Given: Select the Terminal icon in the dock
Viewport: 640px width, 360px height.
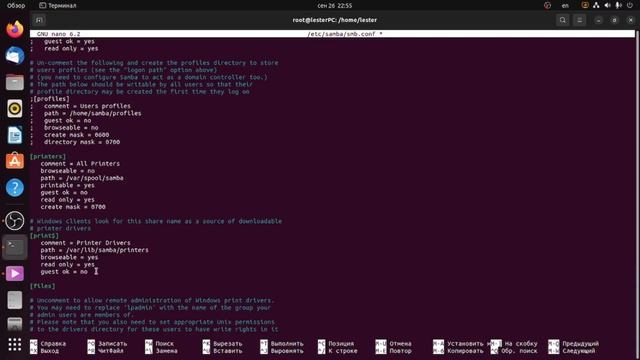Looking at the screenshot, I should point(15,247).
